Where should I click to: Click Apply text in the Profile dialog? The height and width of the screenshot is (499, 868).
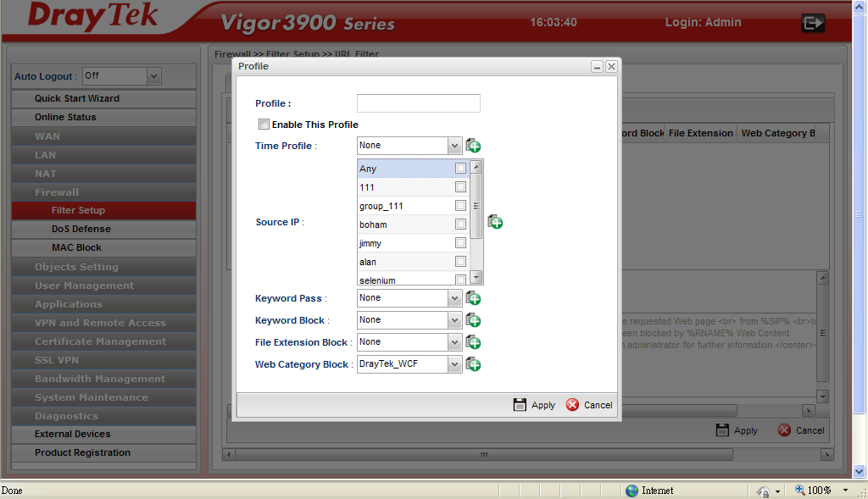tap(543, 406)
